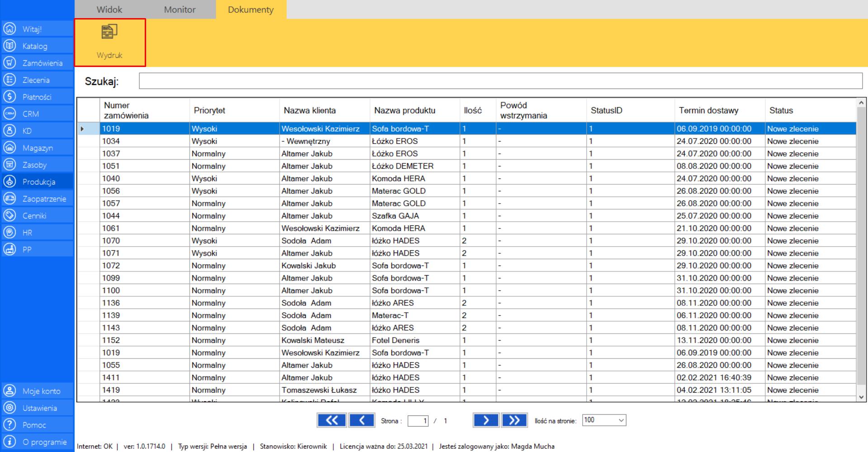868x452 pixels.
Task: Go to the first page button
Action: coord(332,420)
